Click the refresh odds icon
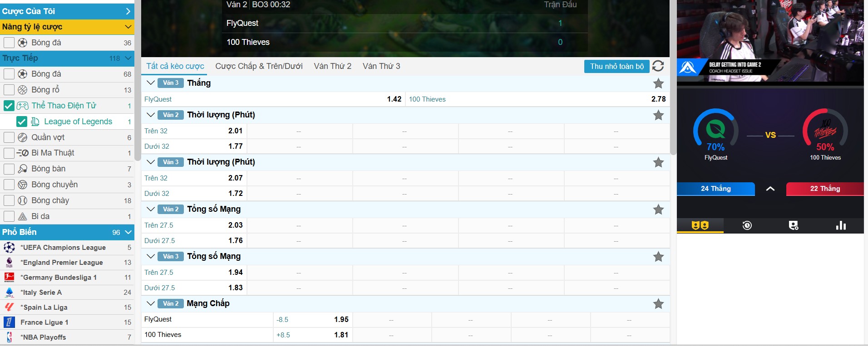The width and height of the screenshot is (868, 346). (658, 66)
